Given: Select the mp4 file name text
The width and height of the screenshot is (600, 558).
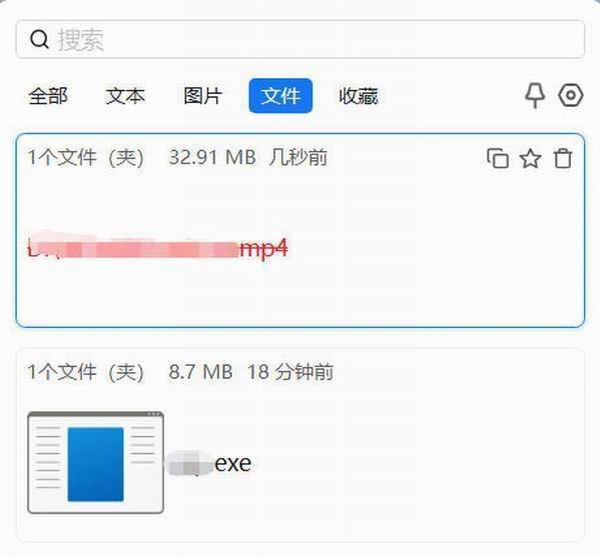Looking at the screenshot, I should (x=158, y=248).
